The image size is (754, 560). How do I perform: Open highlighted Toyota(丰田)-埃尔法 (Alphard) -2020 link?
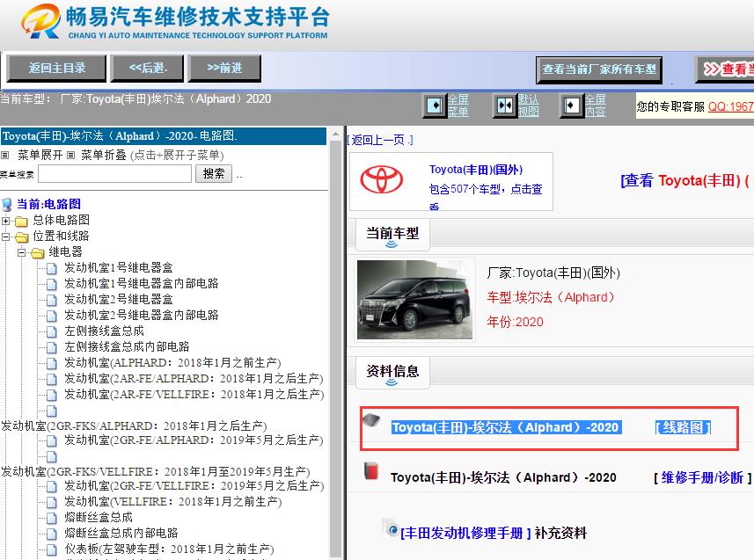coord(507,427)
